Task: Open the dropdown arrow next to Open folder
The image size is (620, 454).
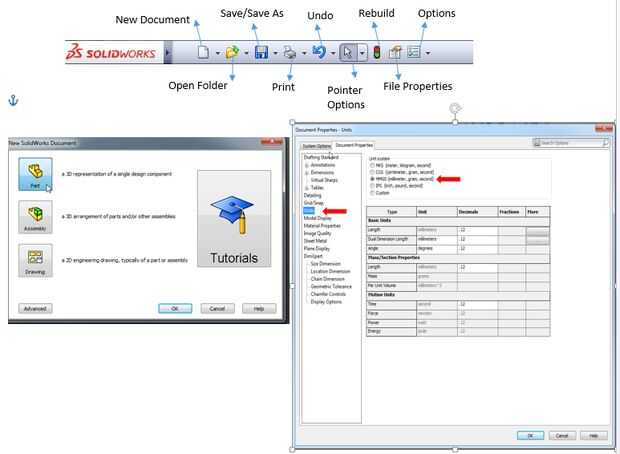Action: tap(246, 53)
